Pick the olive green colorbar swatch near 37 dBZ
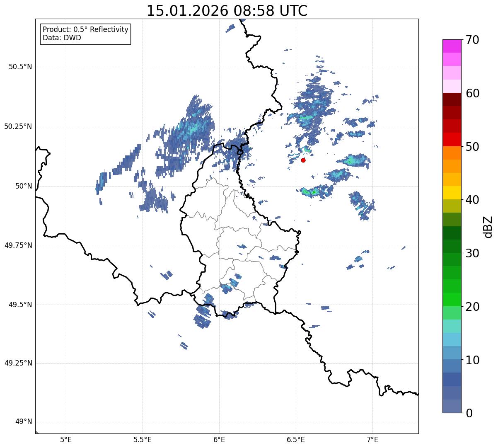 [x=452, y=220]
